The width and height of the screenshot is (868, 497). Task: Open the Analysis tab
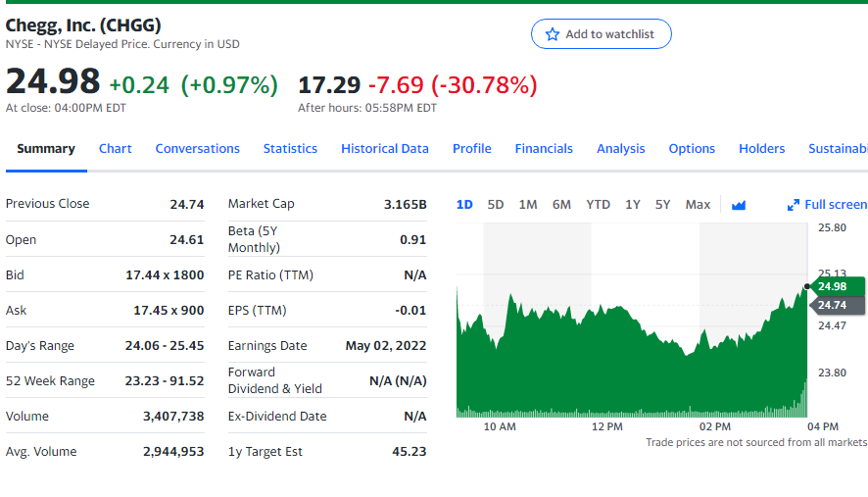point(620,148)
